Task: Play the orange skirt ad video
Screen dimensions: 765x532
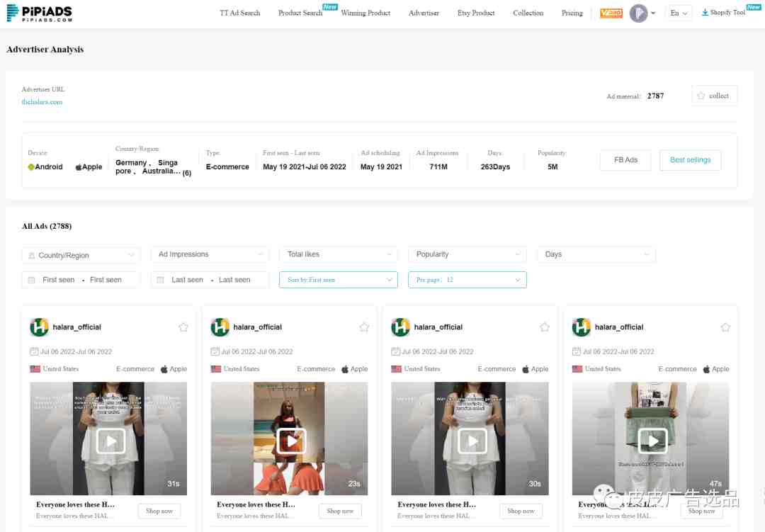Action: [291, 441]
